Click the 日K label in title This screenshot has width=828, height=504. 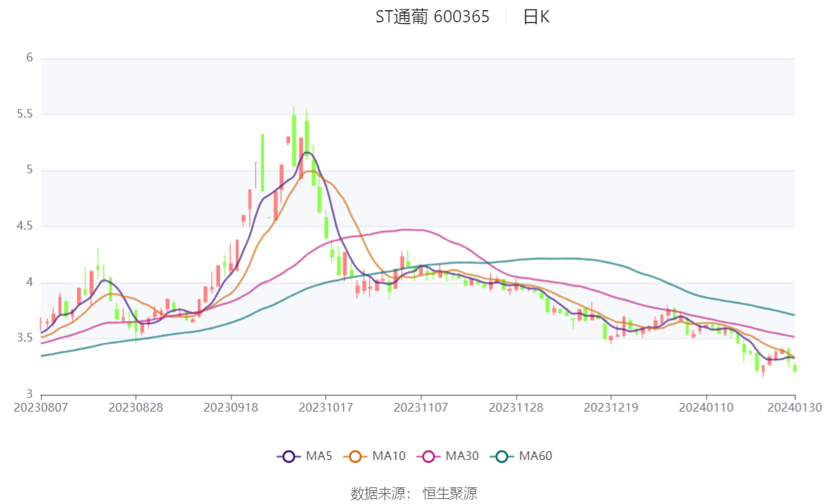pos(536,17)
